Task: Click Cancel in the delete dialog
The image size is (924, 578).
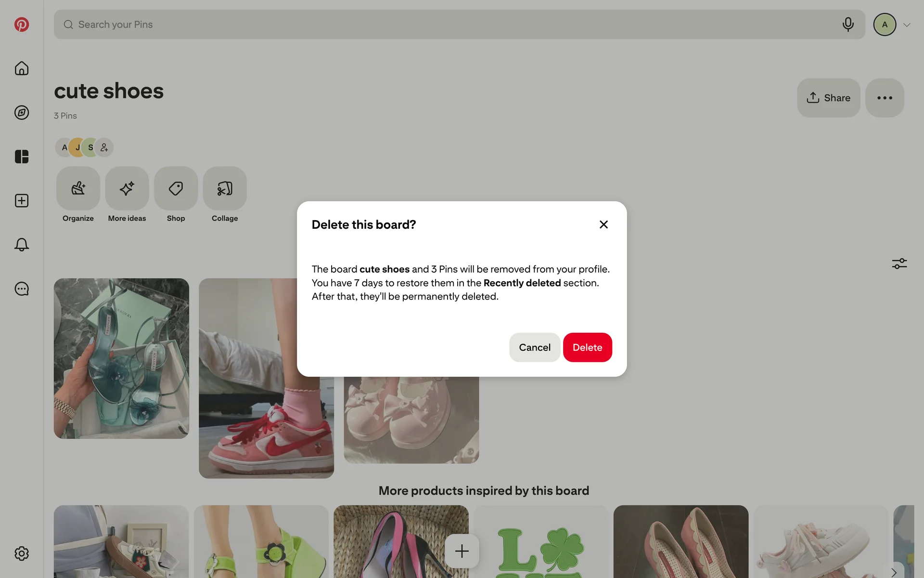Action: [x=535, y=347]
